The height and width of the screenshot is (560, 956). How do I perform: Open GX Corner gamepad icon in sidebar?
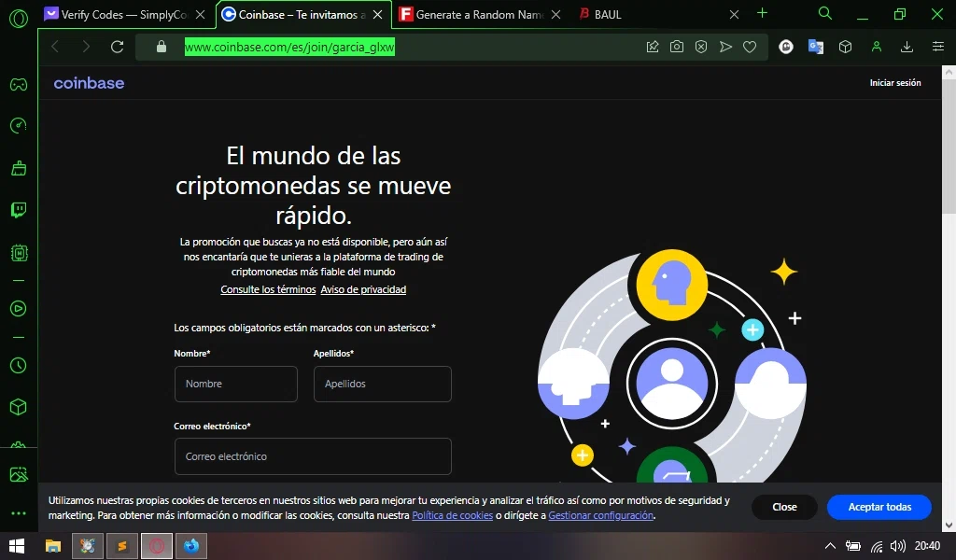click(x=19, y=84)
